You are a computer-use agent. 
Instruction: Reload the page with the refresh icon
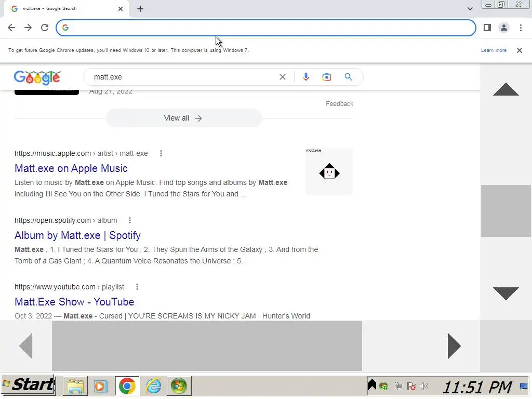click(x=45, y=28)
